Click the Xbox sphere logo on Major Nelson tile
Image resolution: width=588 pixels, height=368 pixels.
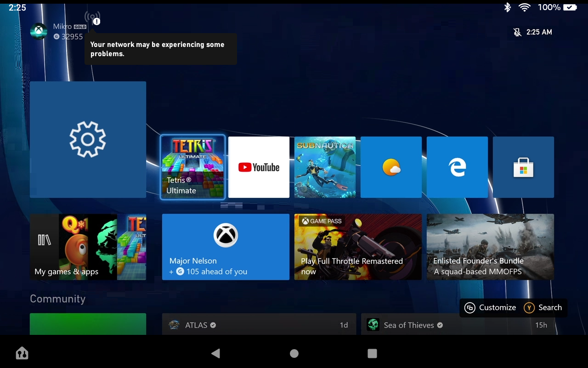(x=226, y=235)
